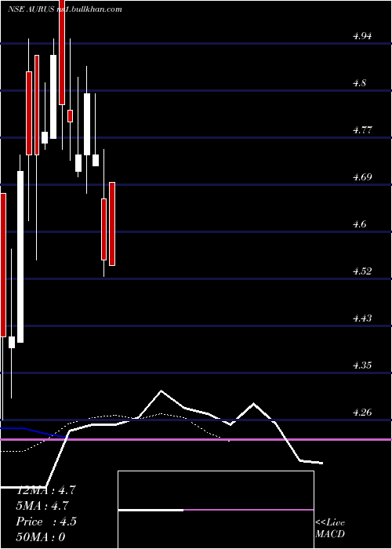Screen dimensions: 392x549
Task: Click the 50MA : 0 readout
Action: pos(41,536)
